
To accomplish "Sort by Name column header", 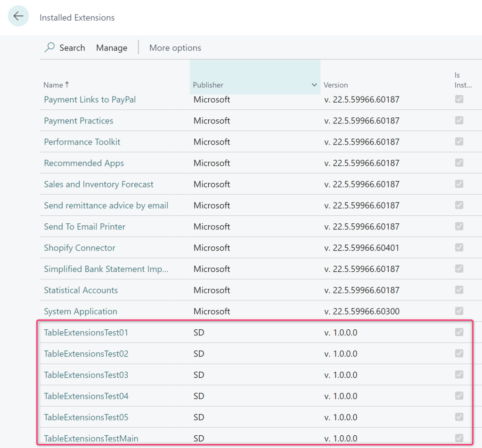I will coord(53,85).
